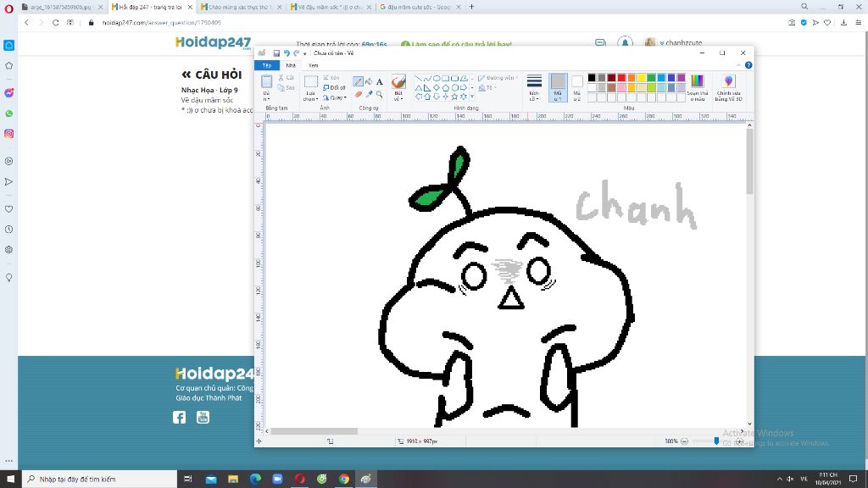Image resolution: width=868 pixels, height=488 pixels.
Task: Open Quick Access Toolbar customize arrow
Action: (x=305, y=53)
